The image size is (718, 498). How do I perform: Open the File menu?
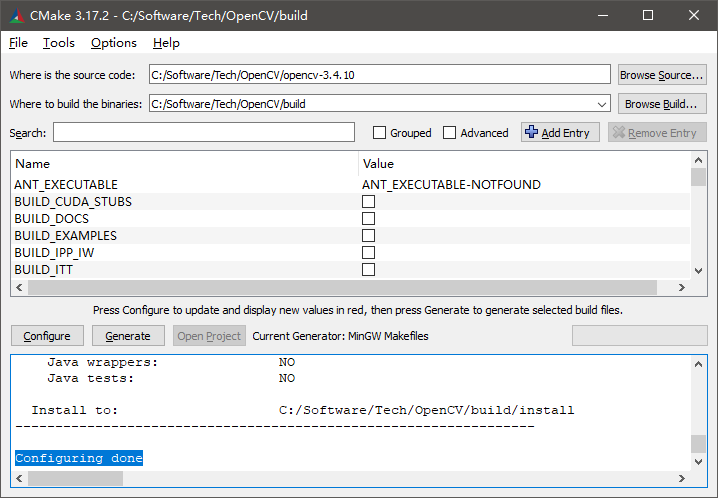(18, 43)
